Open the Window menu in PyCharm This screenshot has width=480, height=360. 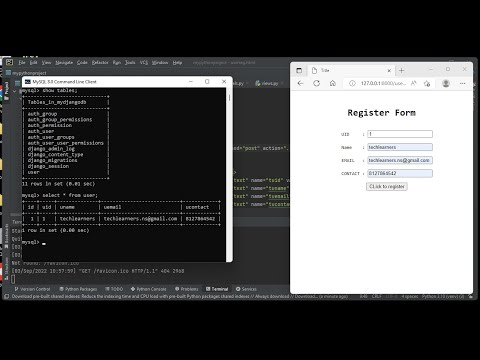(x=160, y=62)
